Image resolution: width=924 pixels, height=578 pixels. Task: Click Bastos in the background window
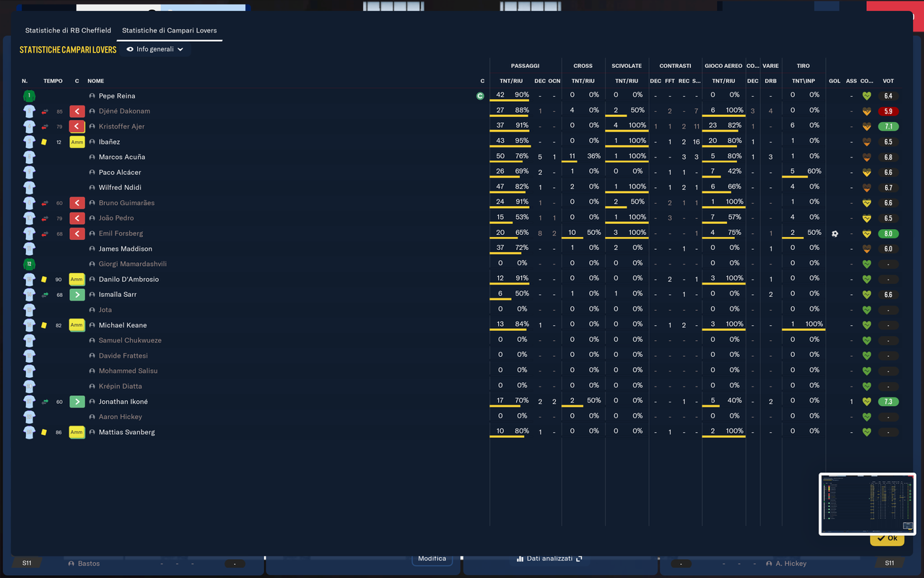89,564
